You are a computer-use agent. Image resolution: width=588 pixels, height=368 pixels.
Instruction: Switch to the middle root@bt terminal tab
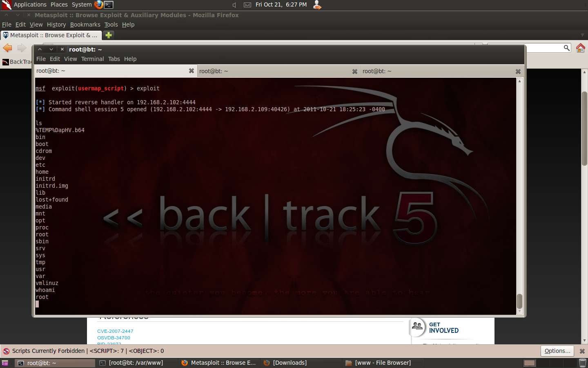coord(278,71)
